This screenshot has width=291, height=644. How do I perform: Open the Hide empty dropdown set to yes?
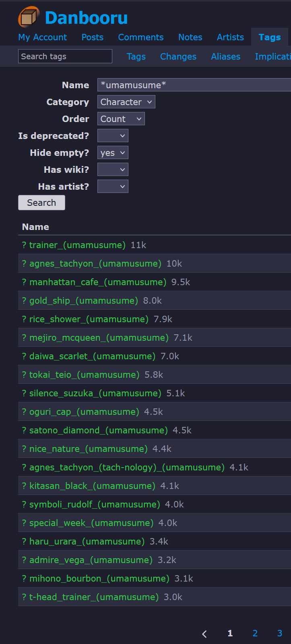point(113,153)
